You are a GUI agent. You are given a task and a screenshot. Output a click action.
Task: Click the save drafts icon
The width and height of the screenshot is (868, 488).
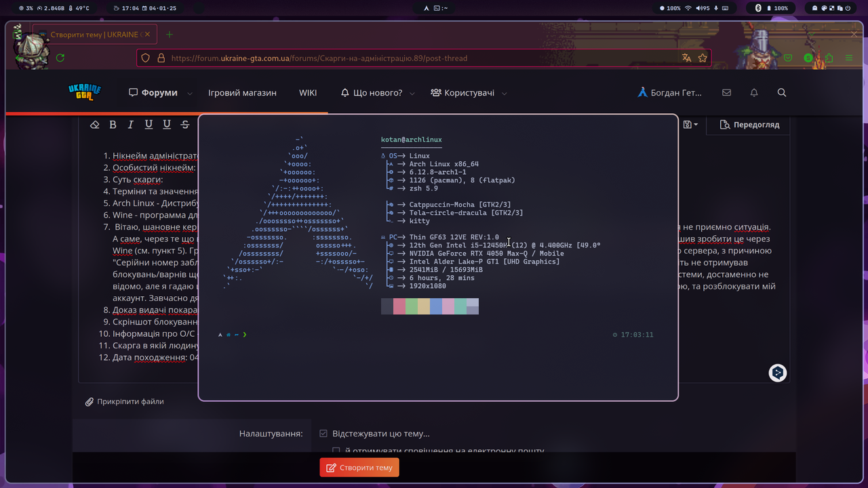688,125
